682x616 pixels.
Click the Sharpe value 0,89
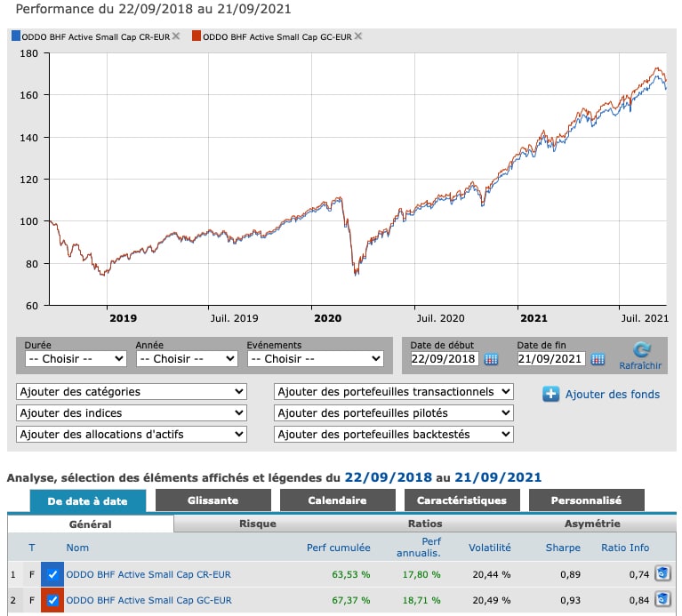coord(570,574)
